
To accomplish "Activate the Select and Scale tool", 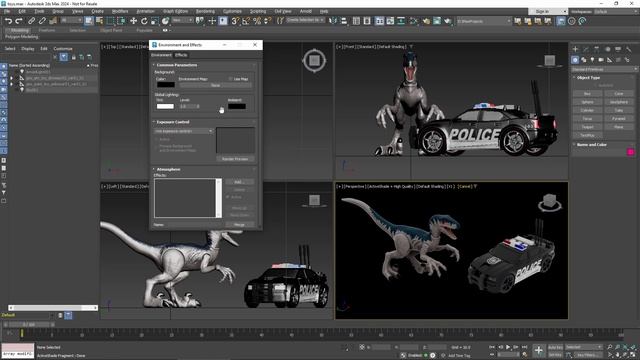I will coord(155,21).
